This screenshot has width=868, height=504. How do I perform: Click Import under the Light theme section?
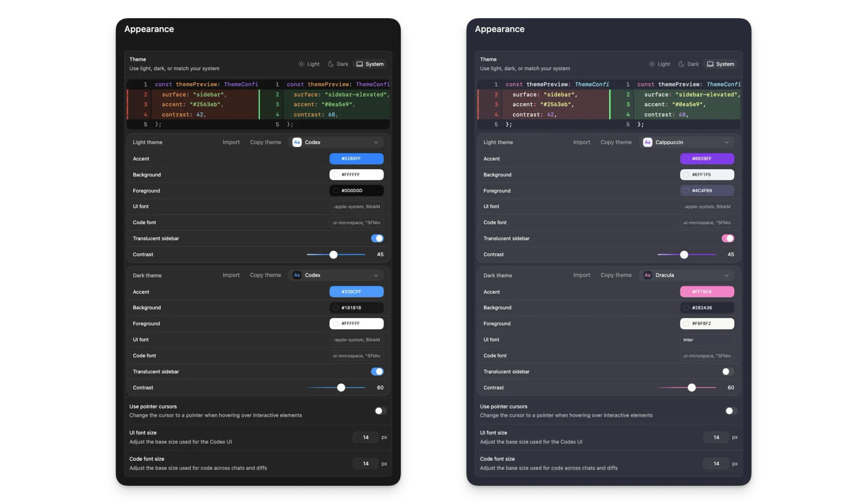click(x=231, y=142)
